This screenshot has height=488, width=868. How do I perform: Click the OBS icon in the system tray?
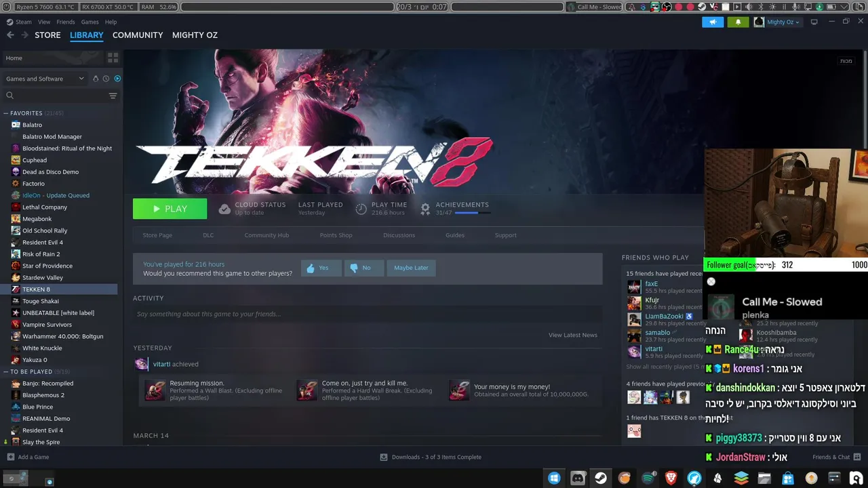click(667, 7)
